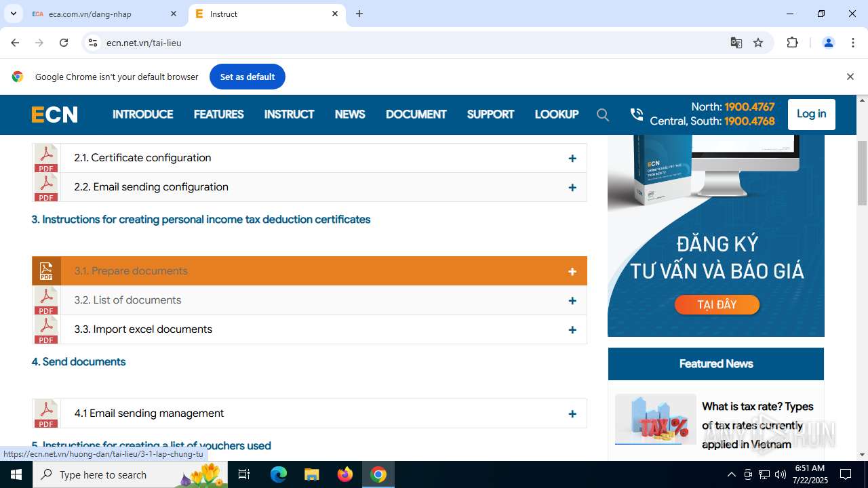
Task: Click the Google Translate icon in address bar
Action: pos(736,43)
